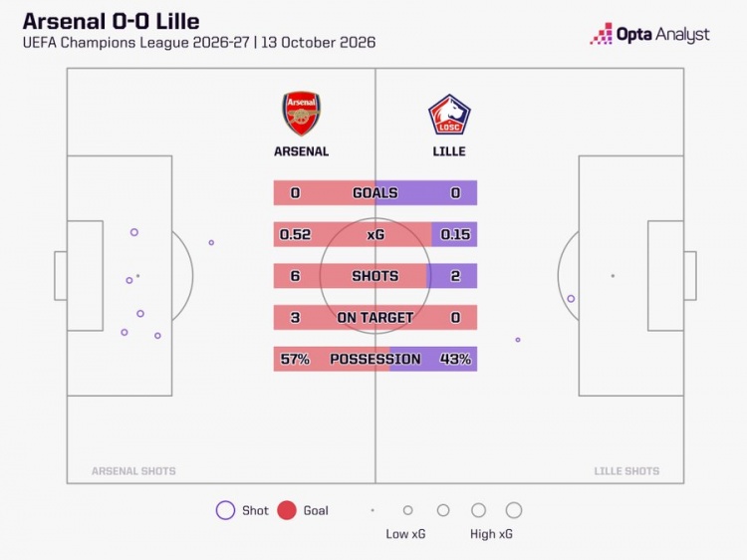Image resolution: width=747 pixels, height=560 pixels.
Task: Click the smallest Low xG legend dot
Action: (x=373, y=510)
